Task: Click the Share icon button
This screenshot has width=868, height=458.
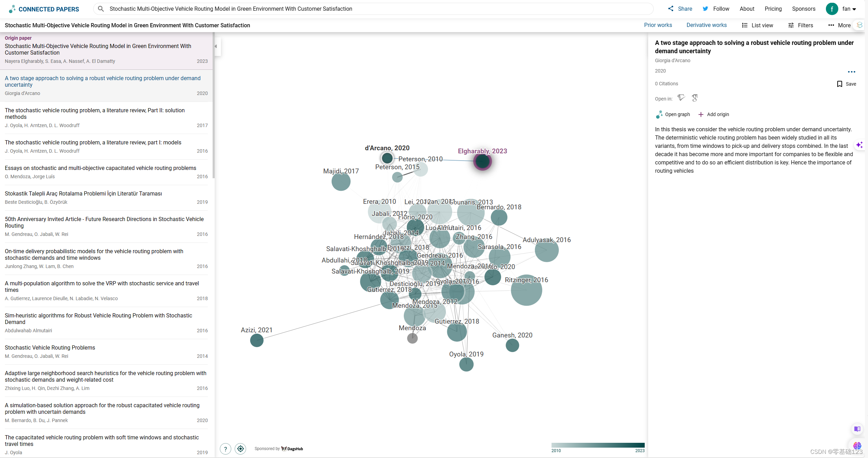Action: pos(671,9)
